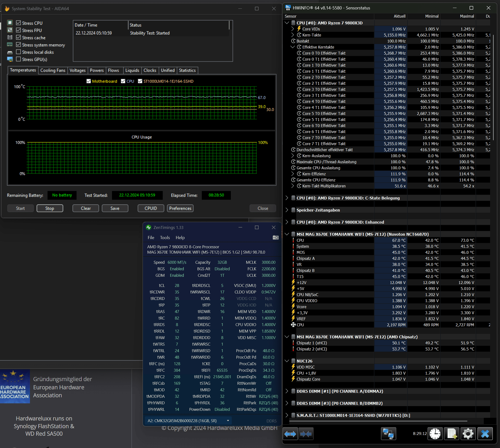This screenshot has height=448, width=500.
Task: Toggle Motherboard temperature graph checkbox
Action: tap(89, 81)
